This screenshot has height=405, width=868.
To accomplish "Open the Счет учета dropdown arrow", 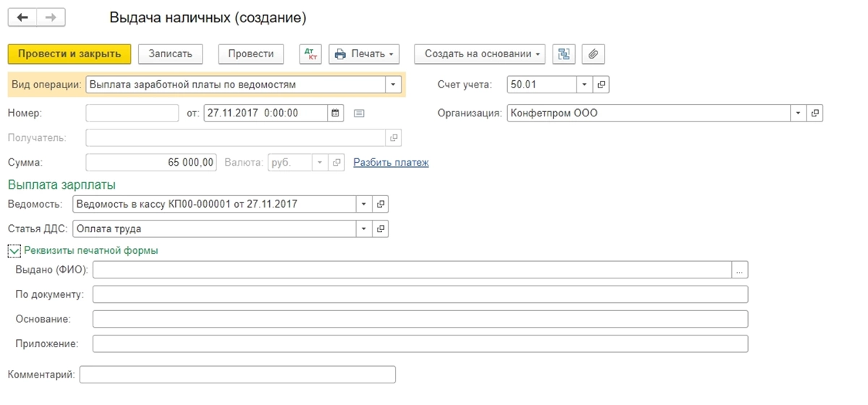I will pyautogui.click(x=584, y=85).
